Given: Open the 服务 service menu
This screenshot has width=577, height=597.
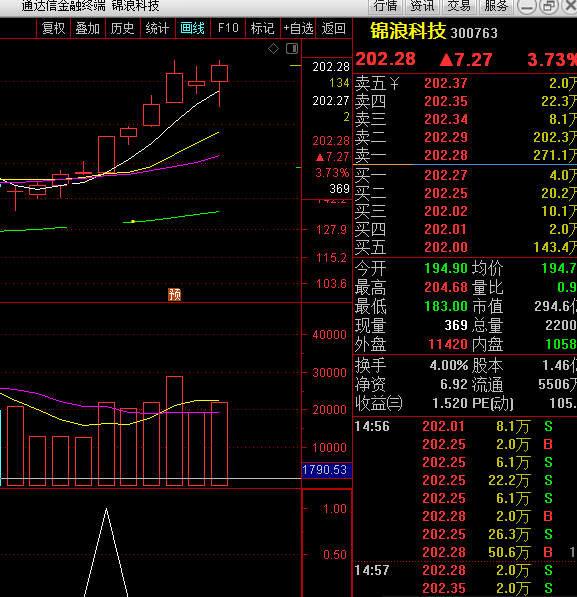Looking at the screenshot, I should [496, 6].
